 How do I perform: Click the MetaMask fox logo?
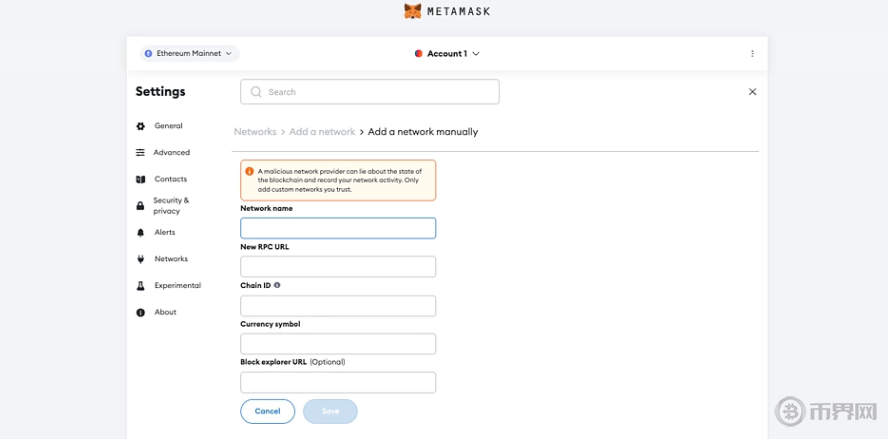412,11
